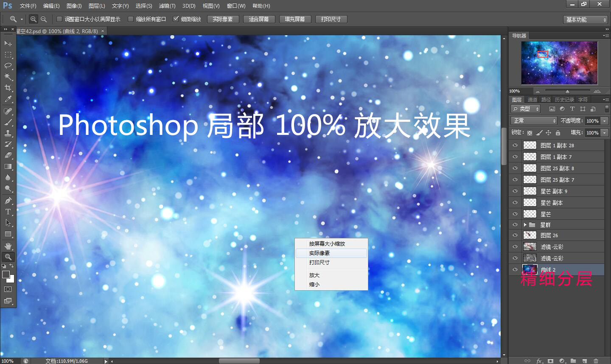611x364 pixels.
Task: Select the Rectangle shape tool
Action: coord(8,234)
